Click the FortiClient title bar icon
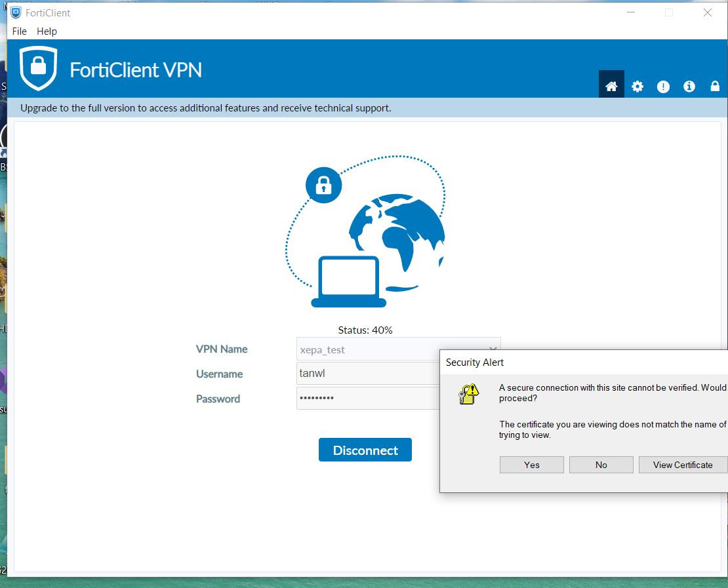Image resolution: width=728 pixels, height=588 pixels. (x=16, y=12)
